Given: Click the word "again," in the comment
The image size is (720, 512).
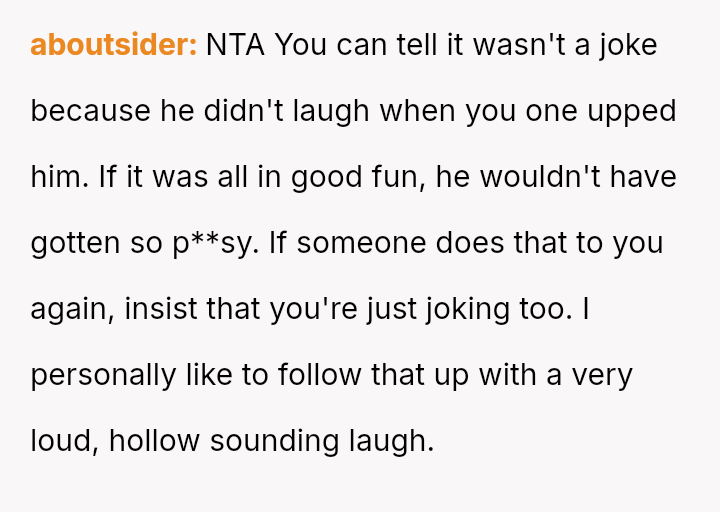Looking at the screenshot, I should click(x=72, y=309).
